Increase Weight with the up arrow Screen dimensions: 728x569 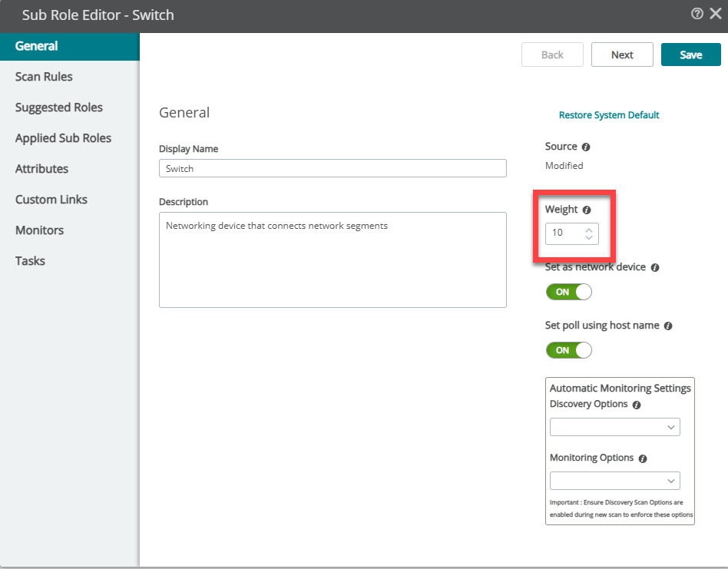click(x=589, y=230)
